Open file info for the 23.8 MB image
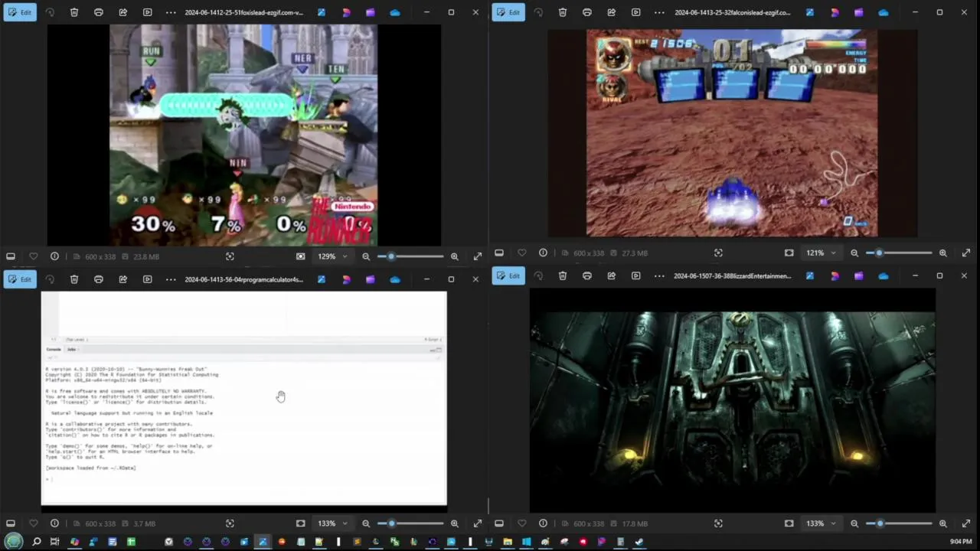Viewport: 980px width, 551px height. click(54, 256)
